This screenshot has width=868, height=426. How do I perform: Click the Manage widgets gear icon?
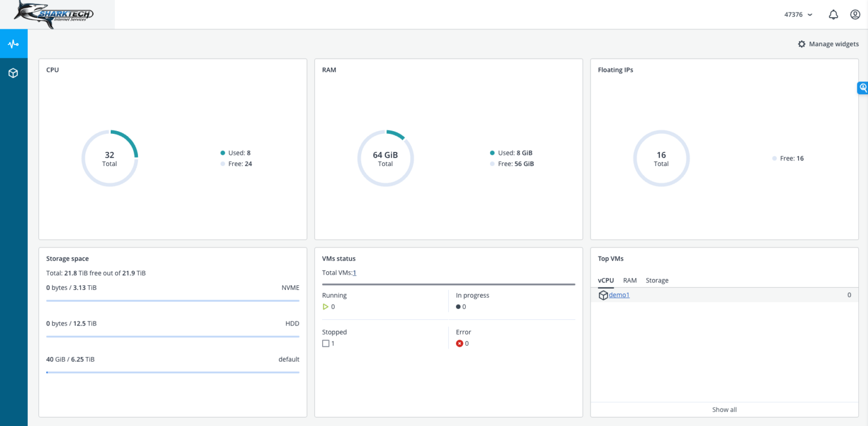tap(802, 44)
